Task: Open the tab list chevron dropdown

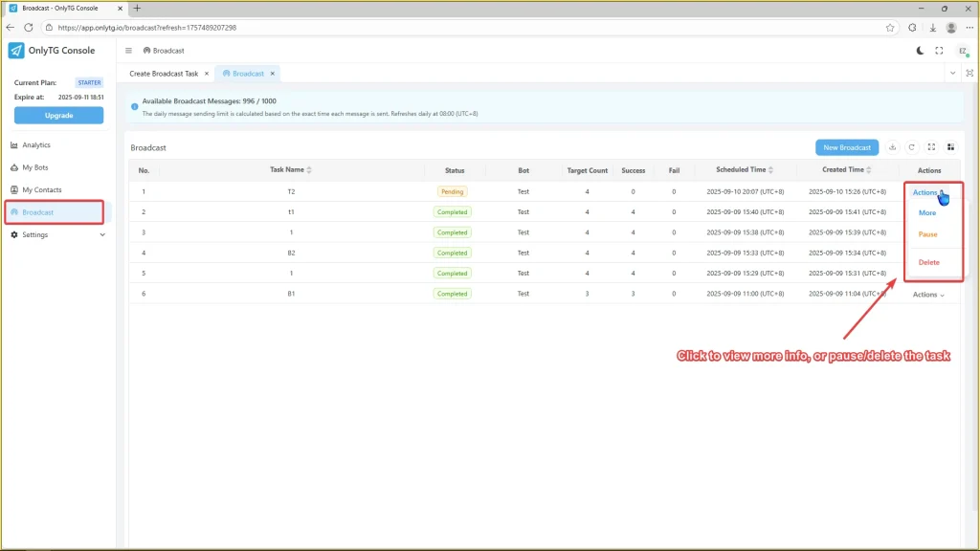Action: (x=952, y=73)
